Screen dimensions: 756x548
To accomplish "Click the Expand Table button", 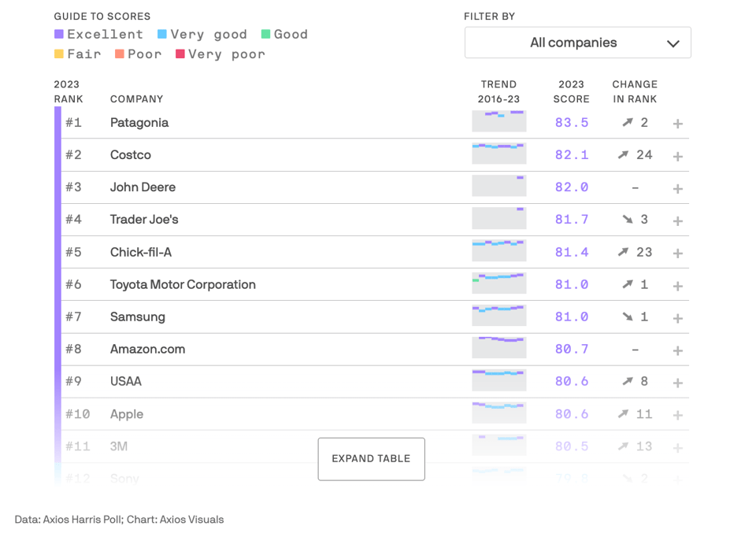I will pyautogui.click(x=371, y=459).
